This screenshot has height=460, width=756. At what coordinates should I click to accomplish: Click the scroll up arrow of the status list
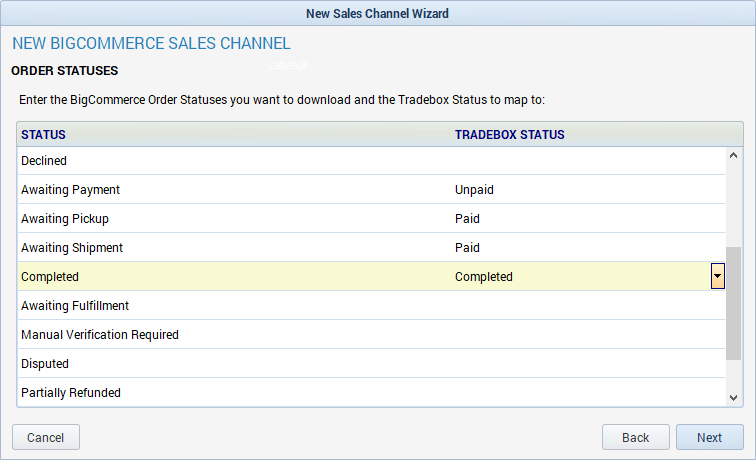click(733, 155)
